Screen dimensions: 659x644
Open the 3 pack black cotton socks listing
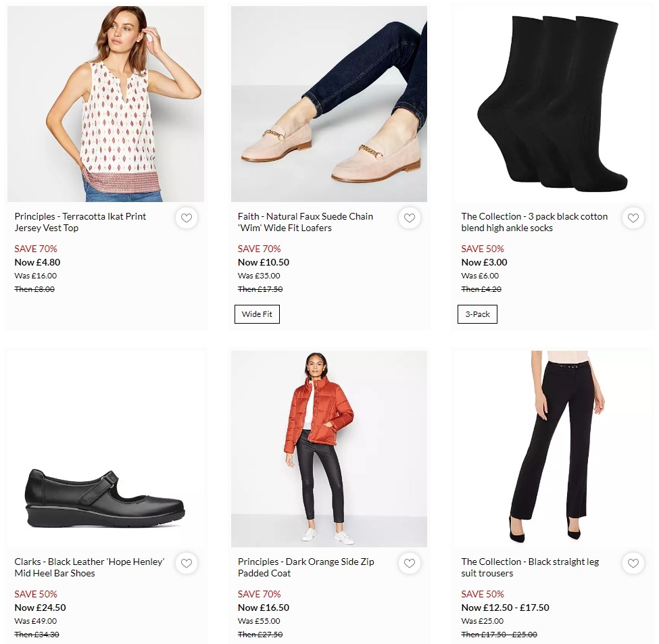(534, 222)
